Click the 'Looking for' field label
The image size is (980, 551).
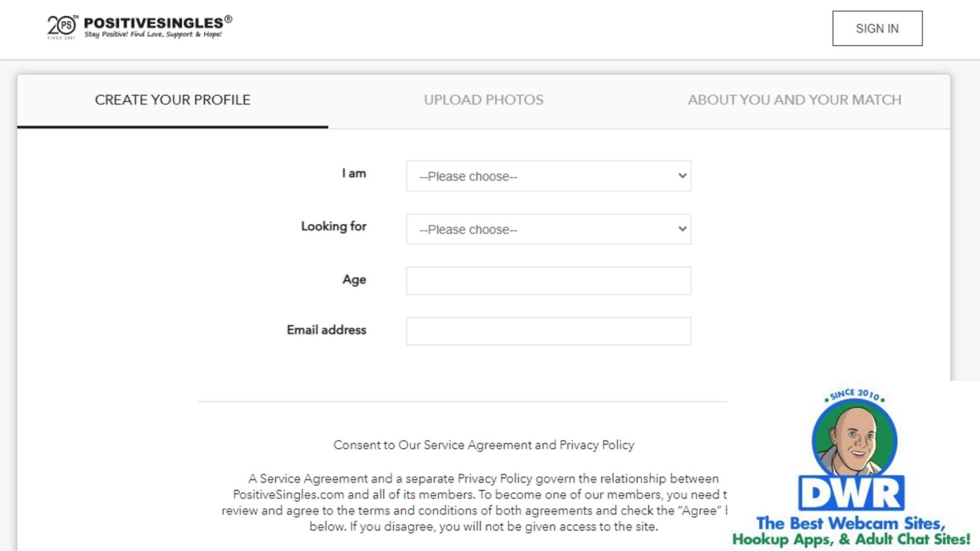pos(334,227)
